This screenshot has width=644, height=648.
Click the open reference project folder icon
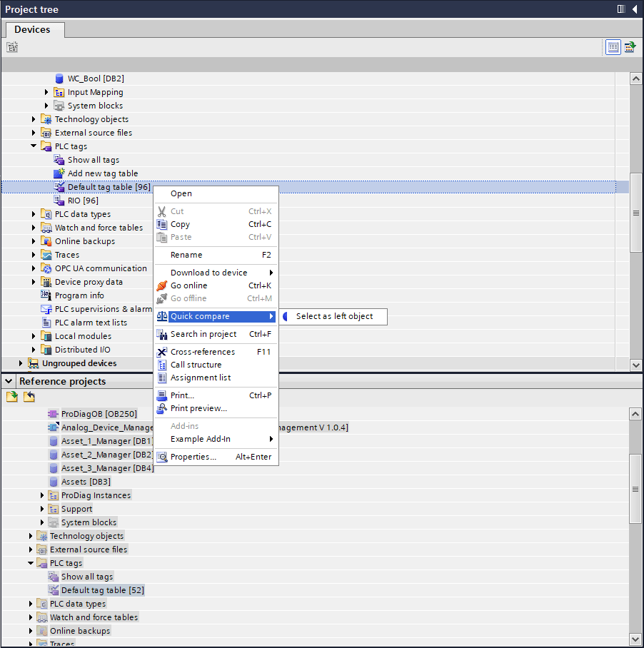point(12,397)
